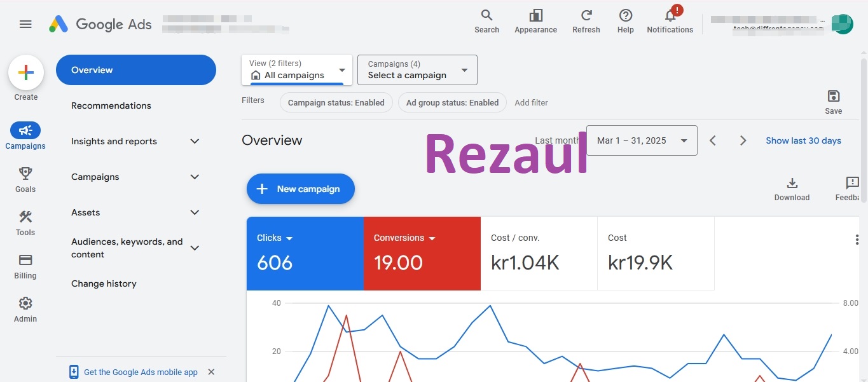Open Admin gear icon

[x=25, y=303]
